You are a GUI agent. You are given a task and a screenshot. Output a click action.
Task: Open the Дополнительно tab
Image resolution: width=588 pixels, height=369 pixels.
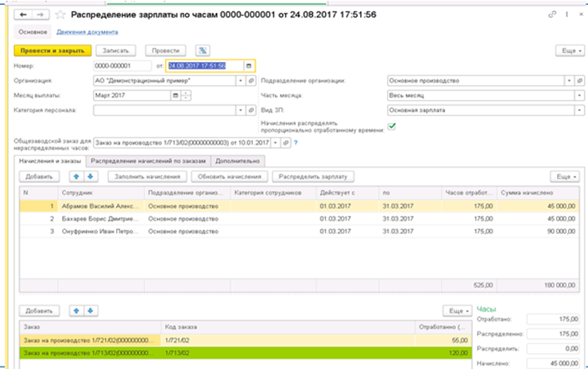pyautogui.click(x=237, y=160)
